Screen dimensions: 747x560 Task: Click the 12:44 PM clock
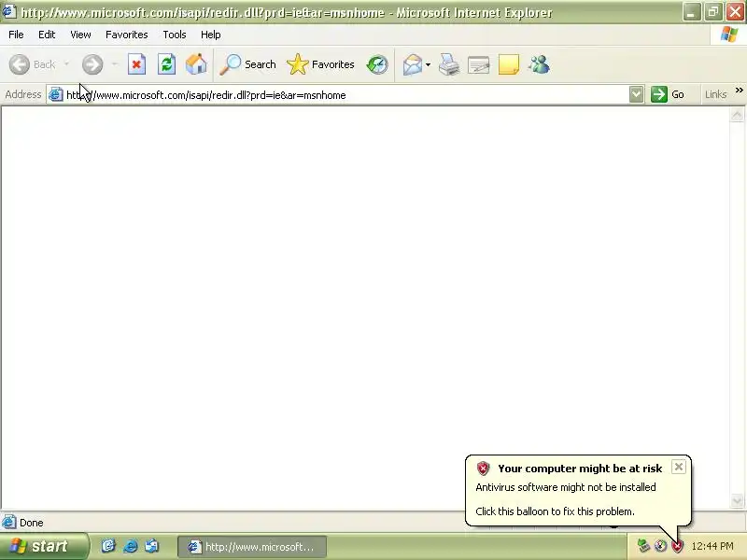point(712,546)
